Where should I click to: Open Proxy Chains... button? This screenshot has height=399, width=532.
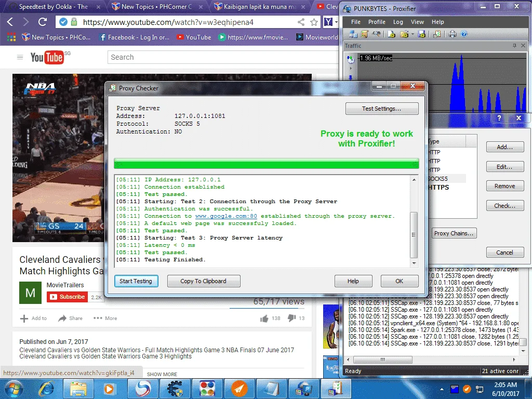tap(454, 233)
